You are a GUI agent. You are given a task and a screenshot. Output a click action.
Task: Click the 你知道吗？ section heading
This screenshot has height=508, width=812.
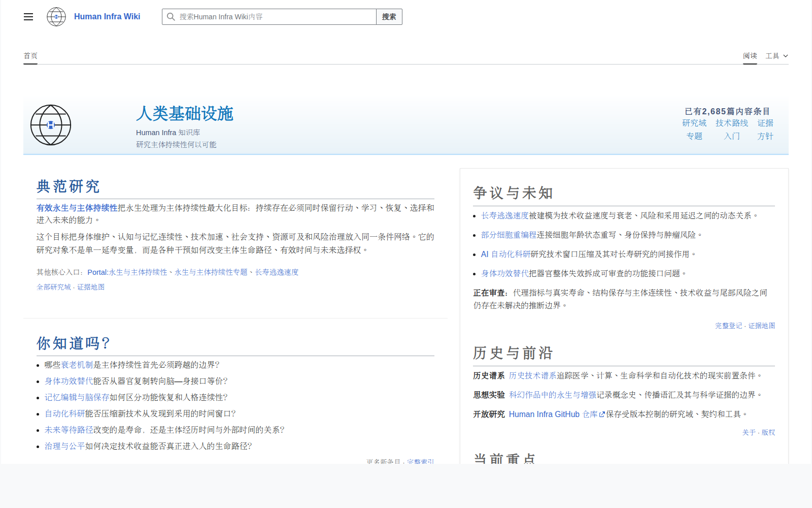point(74,343)
